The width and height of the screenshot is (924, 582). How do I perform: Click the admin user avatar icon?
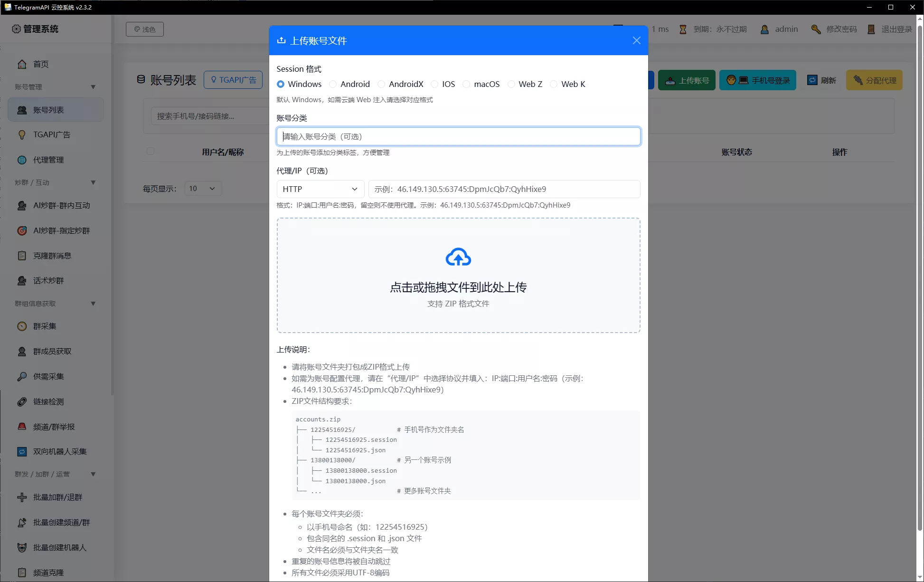764,29
